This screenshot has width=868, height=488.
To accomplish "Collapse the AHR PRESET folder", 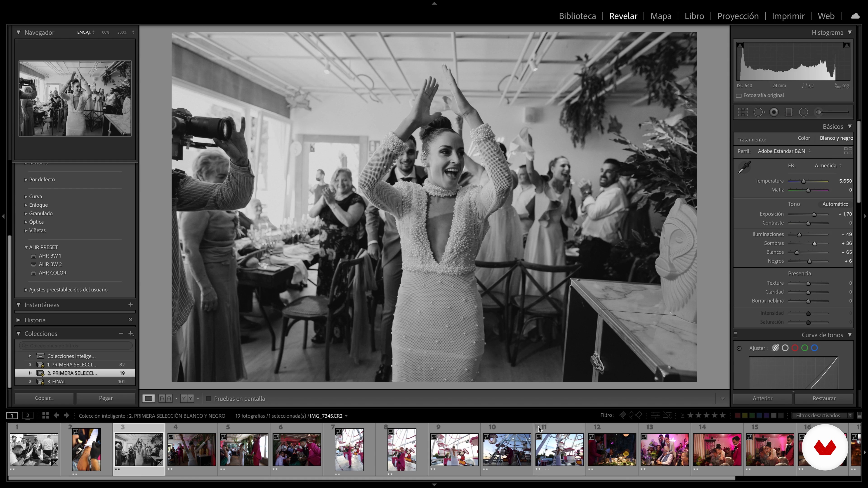I will (x=26, y=247).
